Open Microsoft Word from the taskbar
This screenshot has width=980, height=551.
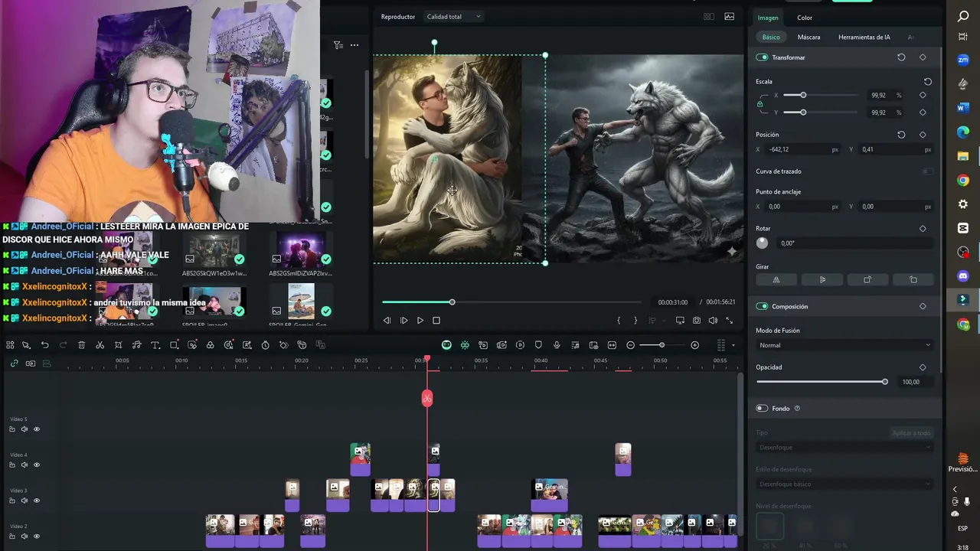[x=963, y=109]
